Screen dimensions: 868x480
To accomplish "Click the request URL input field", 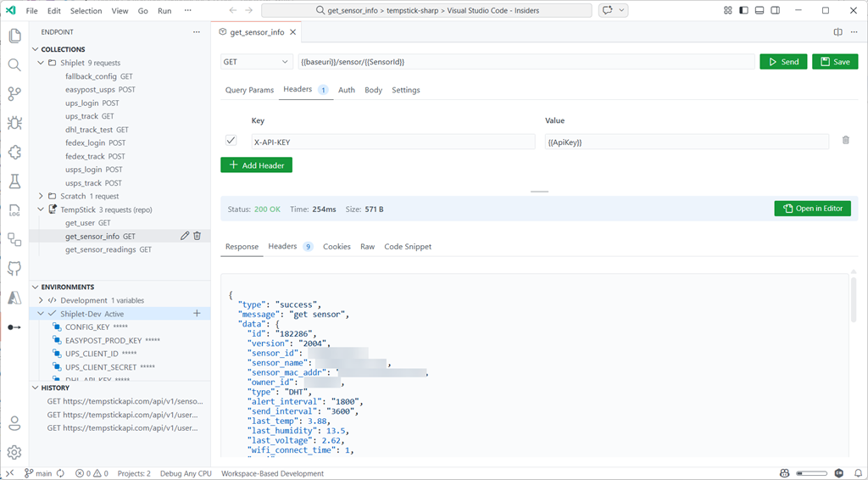I will click(x=526, y=61).
